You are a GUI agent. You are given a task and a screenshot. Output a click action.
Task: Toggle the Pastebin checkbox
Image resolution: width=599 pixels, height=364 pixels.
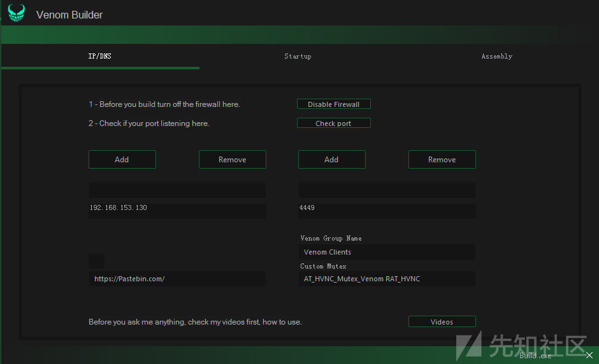[96, 262]
